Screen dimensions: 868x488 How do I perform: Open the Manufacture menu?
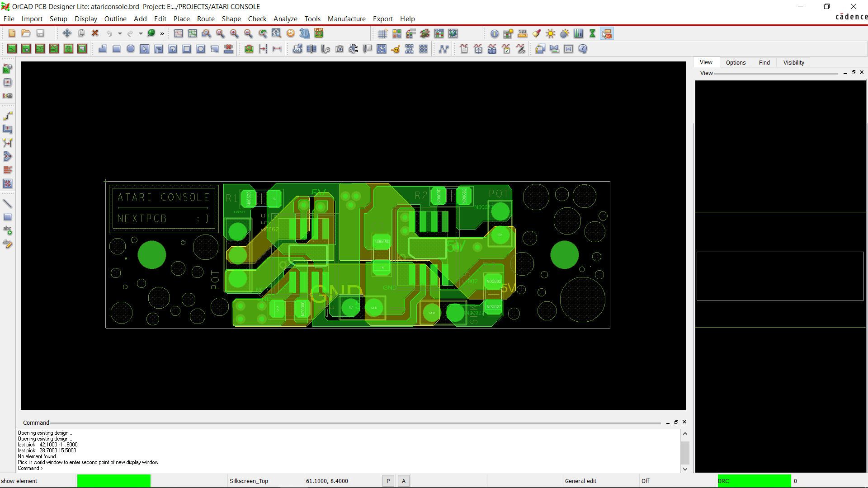click(x=347, y=19)
